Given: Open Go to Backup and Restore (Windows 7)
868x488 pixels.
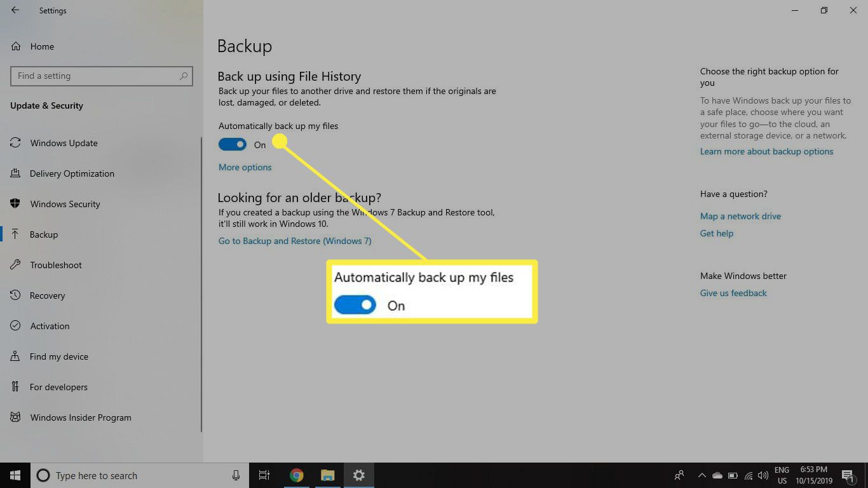Looking at the screenshot, I should click(295, 241).
